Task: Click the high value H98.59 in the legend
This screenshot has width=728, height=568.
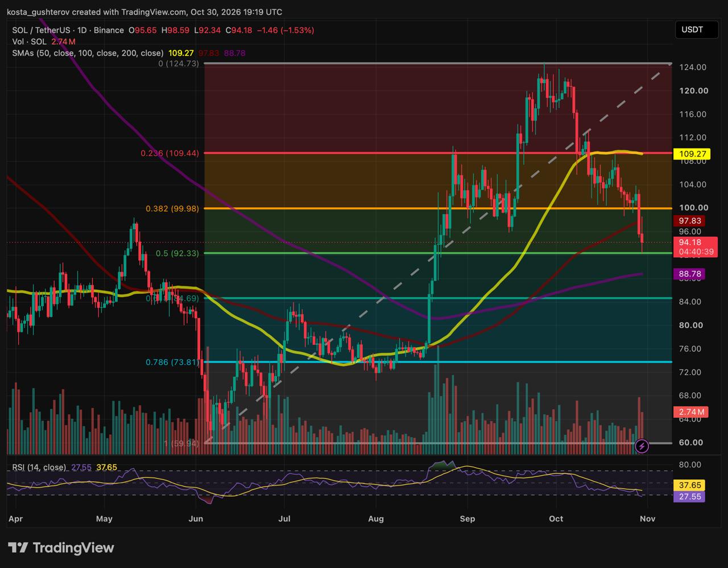Action: pos(177,30)
